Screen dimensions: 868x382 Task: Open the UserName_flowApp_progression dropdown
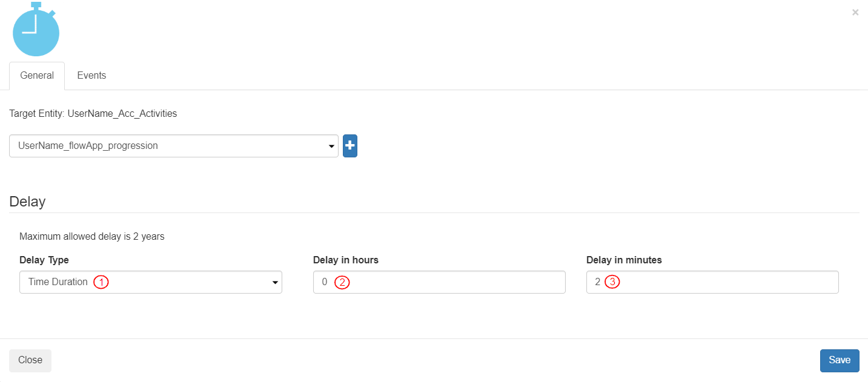[173, 146]
